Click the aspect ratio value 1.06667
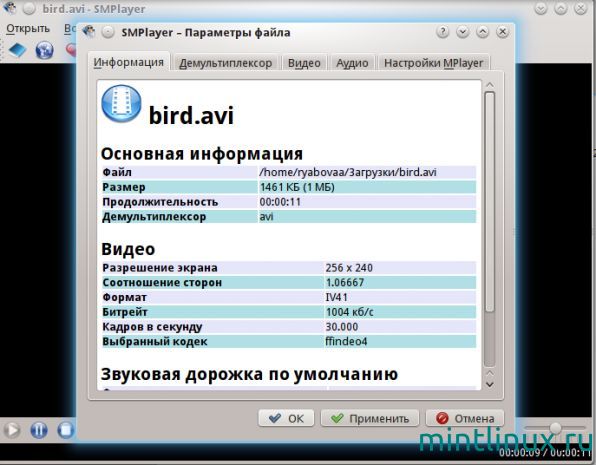596x465 pixels. coord(345,282)
